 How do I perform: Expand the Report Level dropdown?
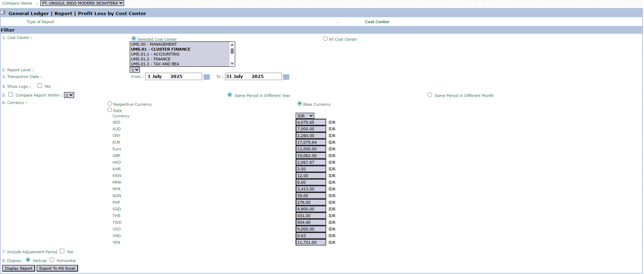pyautogui.click(x=135, y=70)
